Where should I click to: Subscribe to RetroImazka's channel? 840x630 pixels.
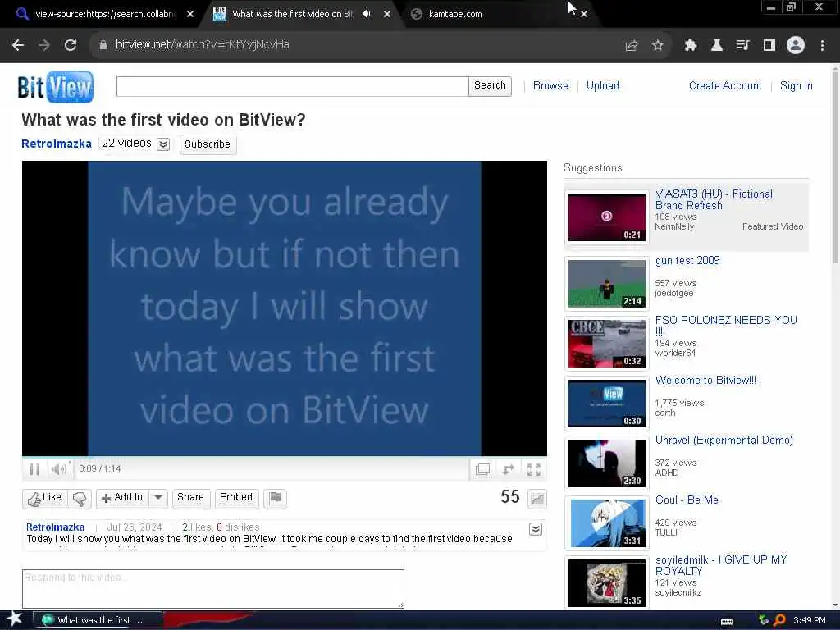tap(208, 144)
